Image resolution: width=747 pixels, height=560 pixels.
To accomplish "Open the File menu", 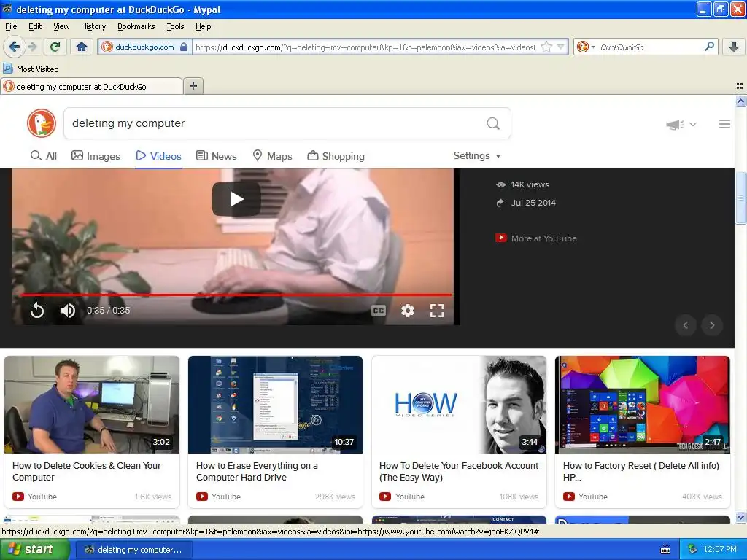I will coord(11,26).
